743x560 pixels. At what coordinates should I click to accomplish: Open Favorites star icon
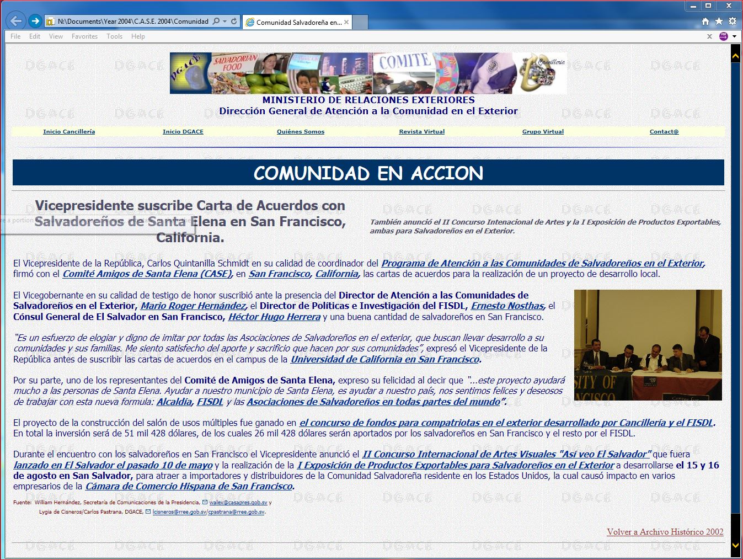click(x=719, y=22)
